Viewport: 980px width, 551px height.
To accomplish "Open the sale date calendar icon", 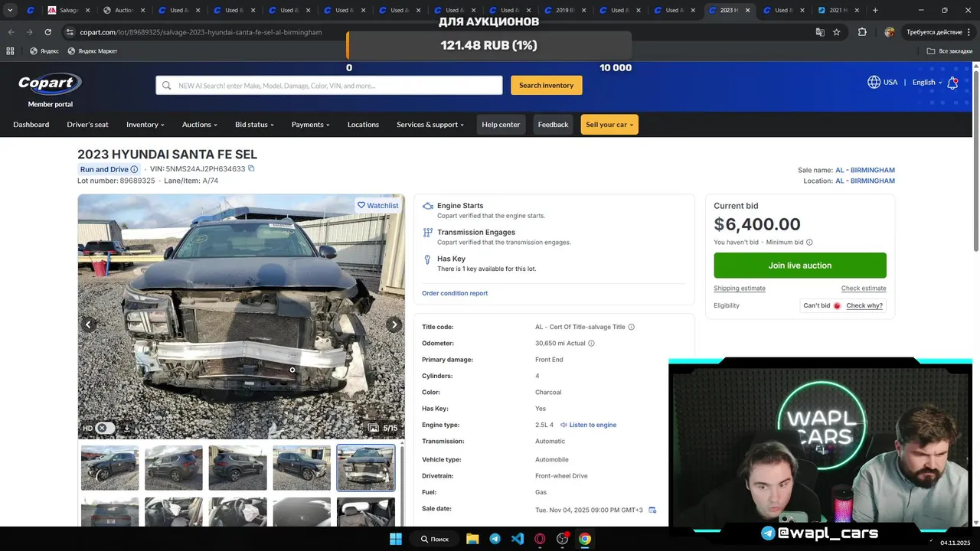I will click(652, 510).
